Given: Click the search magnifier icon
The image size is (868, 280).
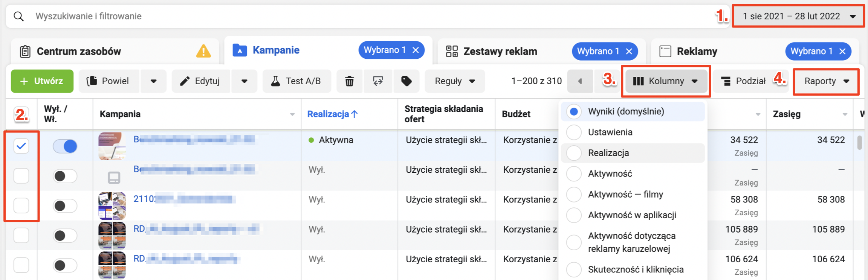Looking at the screenshot, I should tap(18, 16).
